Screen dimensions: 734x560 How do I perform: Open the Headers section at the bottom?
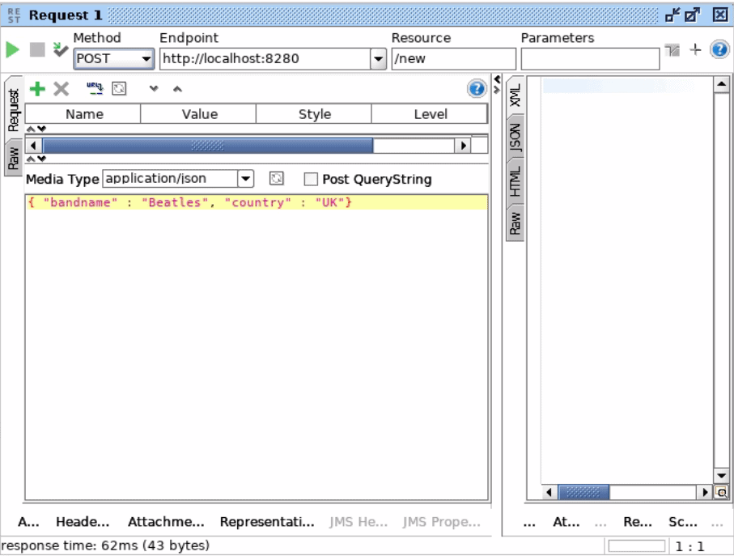pos(80,522)
